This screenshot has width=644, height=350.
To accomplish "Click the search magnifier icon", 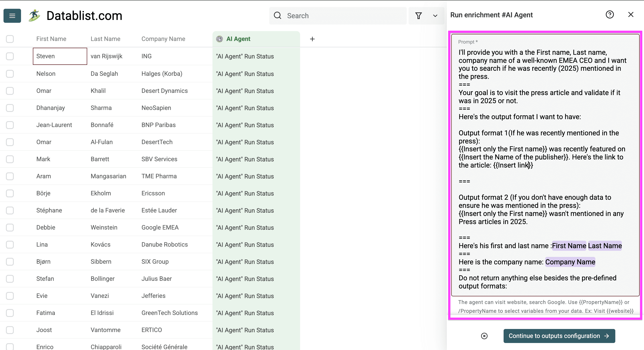I will click(x=277, y=16).
